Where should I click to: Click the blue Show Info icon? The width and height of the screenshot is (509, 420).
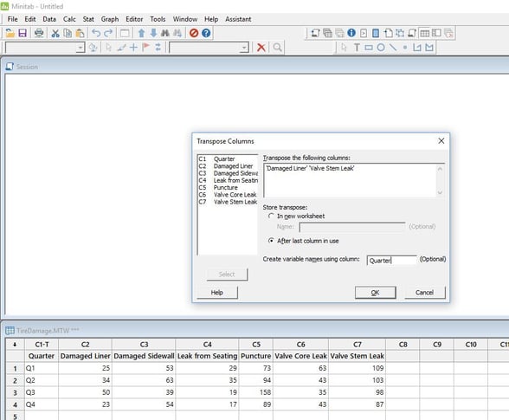click(351, 33)
